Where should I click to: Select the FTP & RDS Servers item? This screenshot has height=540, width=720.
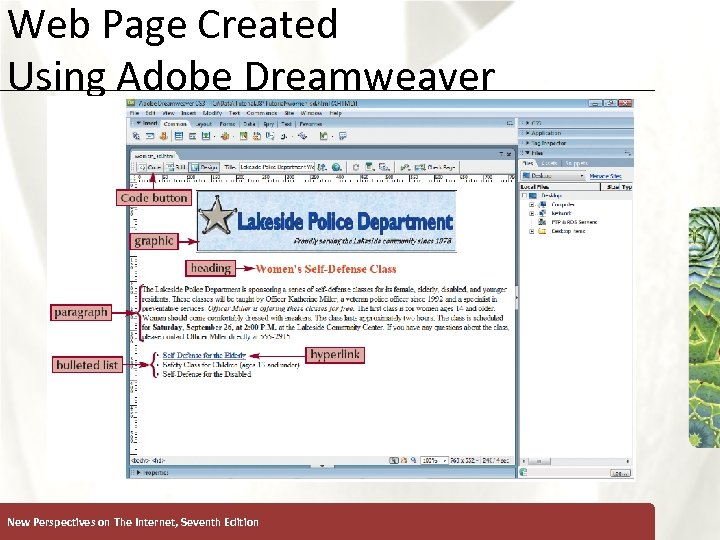[x=574, y=222]
